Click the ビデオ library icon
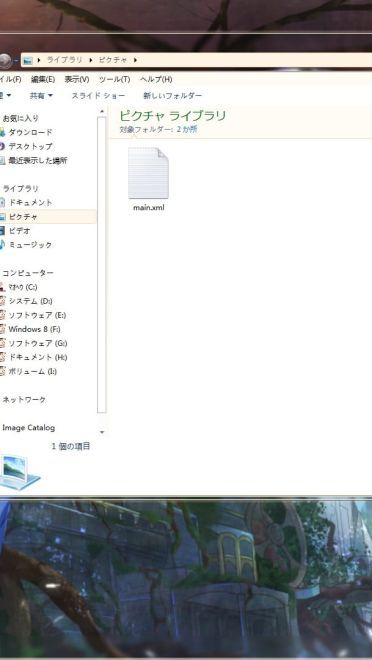The width and height of the screenshot is (372, 660). point(2,231)
